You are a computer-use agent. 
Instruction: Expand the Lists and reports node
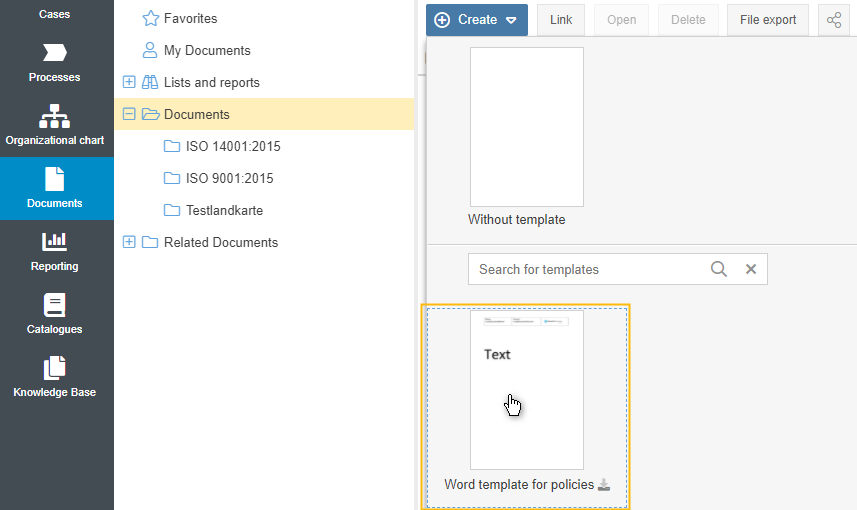pyautogui.click(x=129, y=82)
